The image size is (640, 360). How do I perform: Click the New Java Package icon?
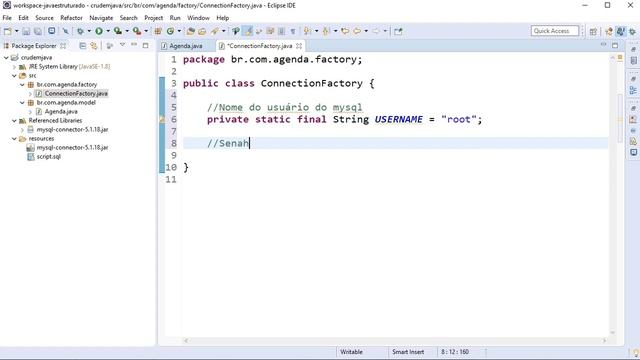tap(158, 31)
